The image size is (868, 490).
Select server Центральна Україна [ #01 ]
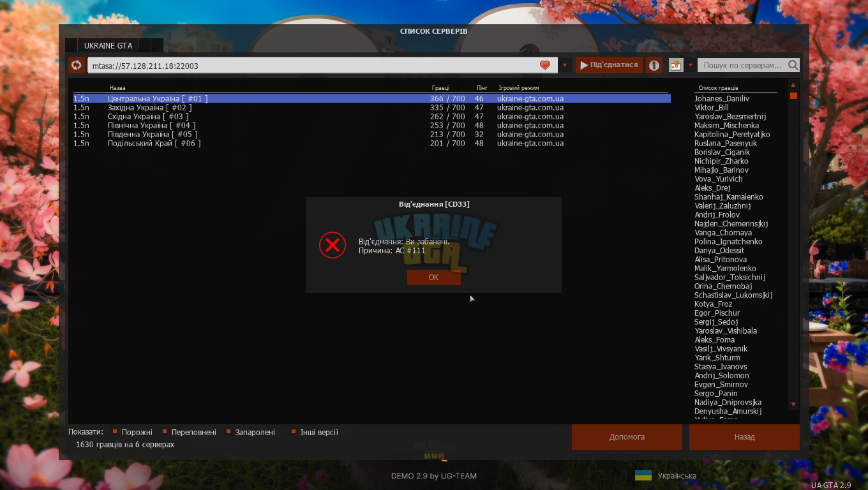click(371, 99)
